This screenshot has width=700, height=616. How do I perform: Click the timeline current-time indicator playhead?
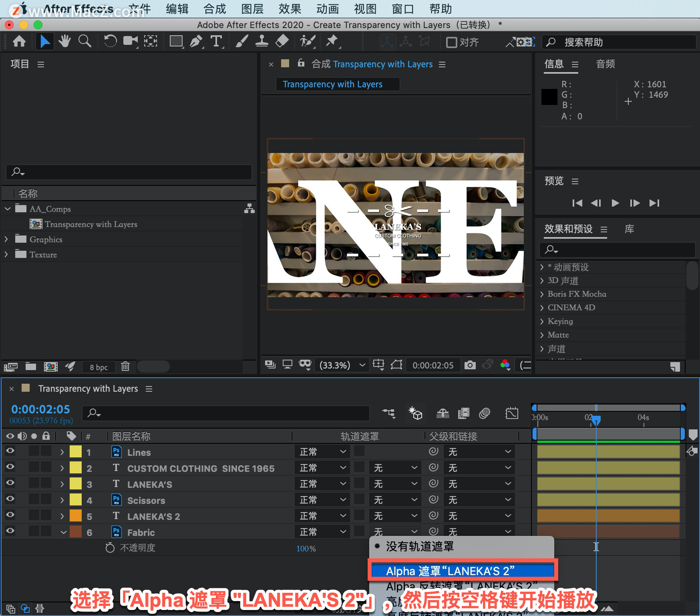tap(596, 420)
